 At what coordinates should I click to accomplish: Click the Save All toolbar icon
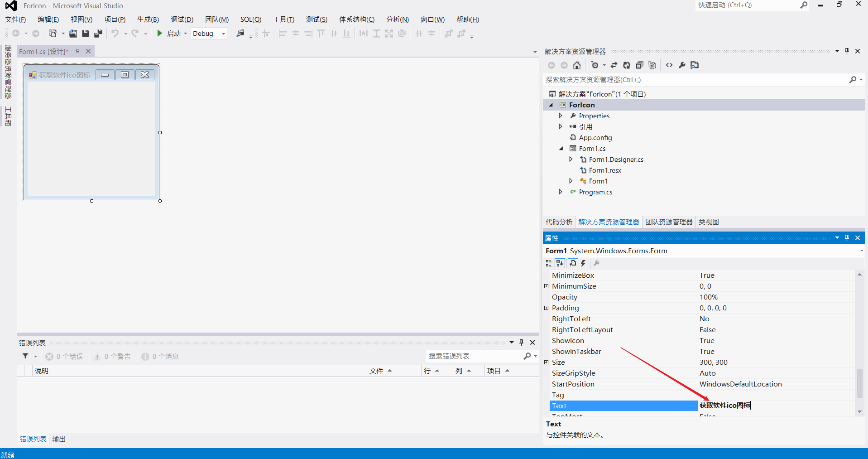pos(98,34)
